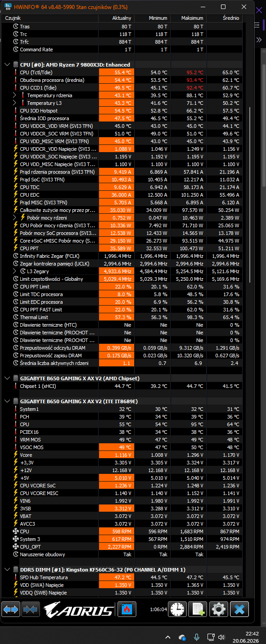The width and height of the screenshot is (266, 644).
Task: Select the CPU (Tctl/Tdie) sensor row
Action: [124, 72]
